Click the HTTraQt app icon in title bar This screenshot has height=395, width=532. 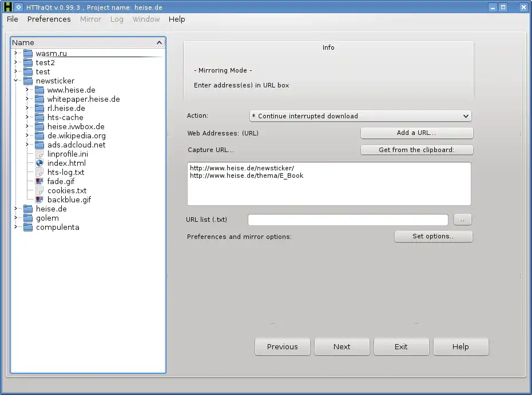tap(7, 7)
